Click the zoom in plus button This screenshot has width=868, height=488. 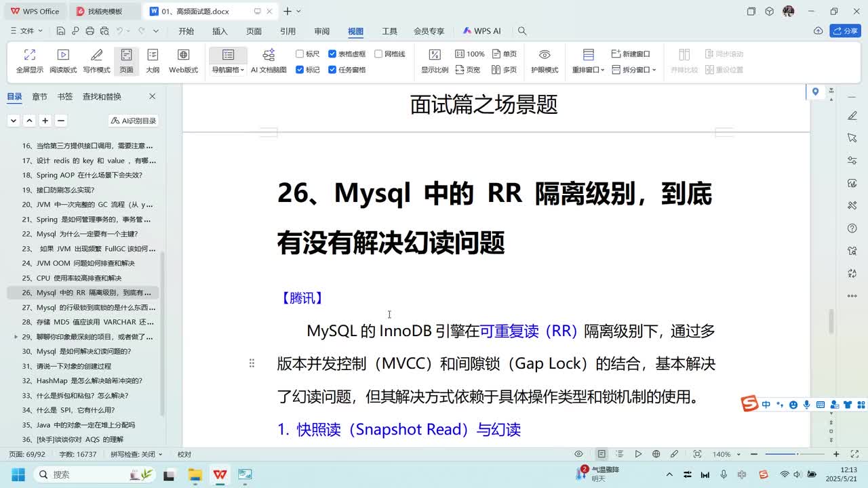click(x=836, y=454)
